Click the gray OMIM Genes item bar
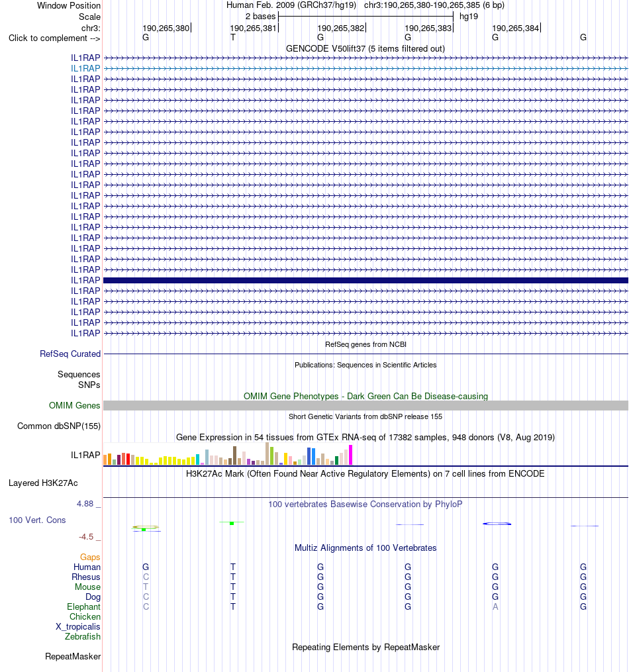 pyautogui.click(x=365, y=405)
